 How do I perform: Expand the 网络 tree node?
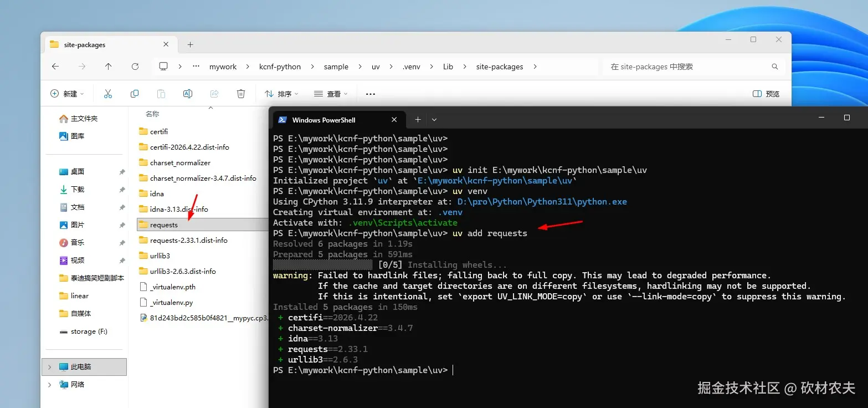(49, 385)
